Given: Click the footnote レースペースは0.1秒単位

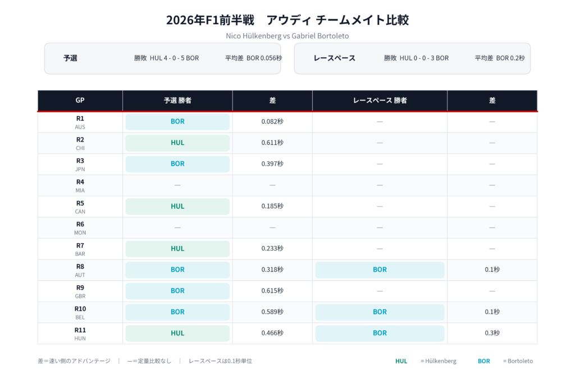Looking at the screenshot, I should [220, 361].
